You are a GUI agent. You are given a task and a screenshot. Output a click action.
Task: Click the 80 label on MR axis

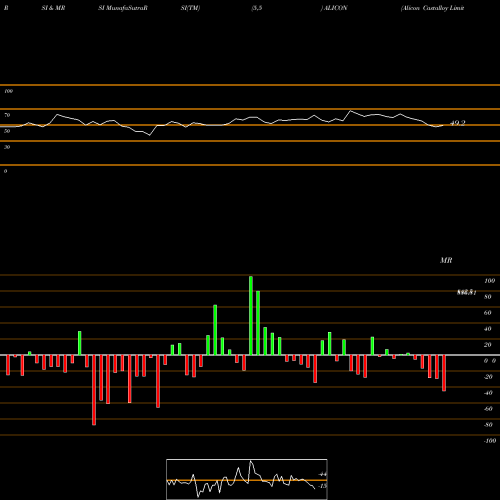pyautogui.click(x=488, y=297)
